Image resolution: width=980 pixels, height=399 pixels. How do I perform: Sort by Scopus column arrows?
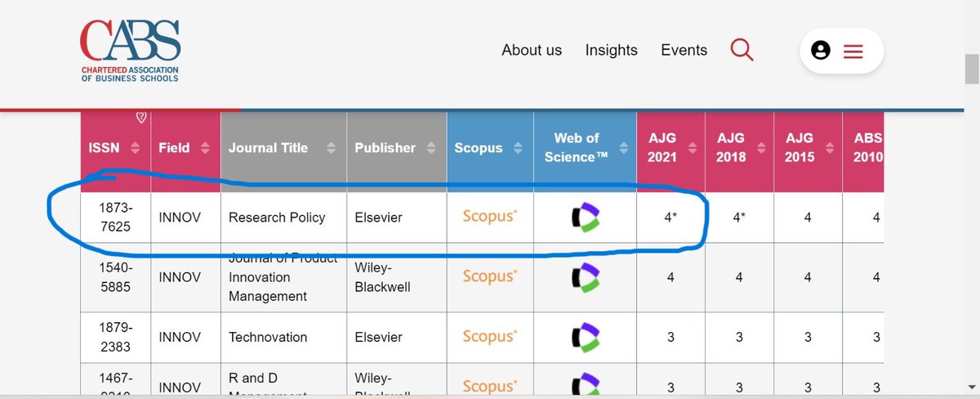(517, 148)
